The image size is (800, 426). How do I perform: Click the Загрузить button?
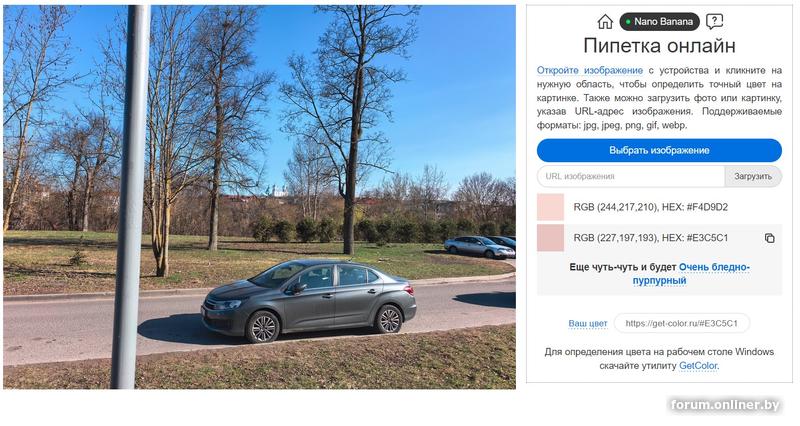[753, 176]
